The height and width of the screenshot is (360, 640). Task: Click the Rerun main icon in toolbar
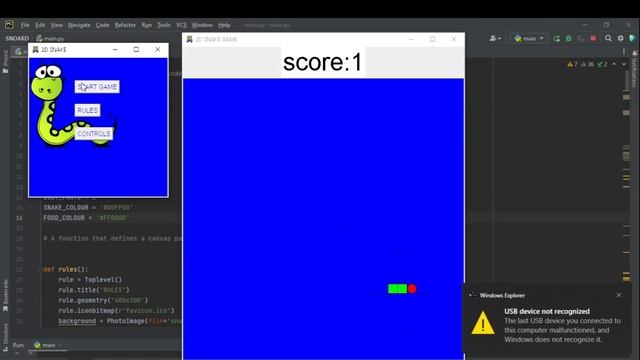(556, 38)
